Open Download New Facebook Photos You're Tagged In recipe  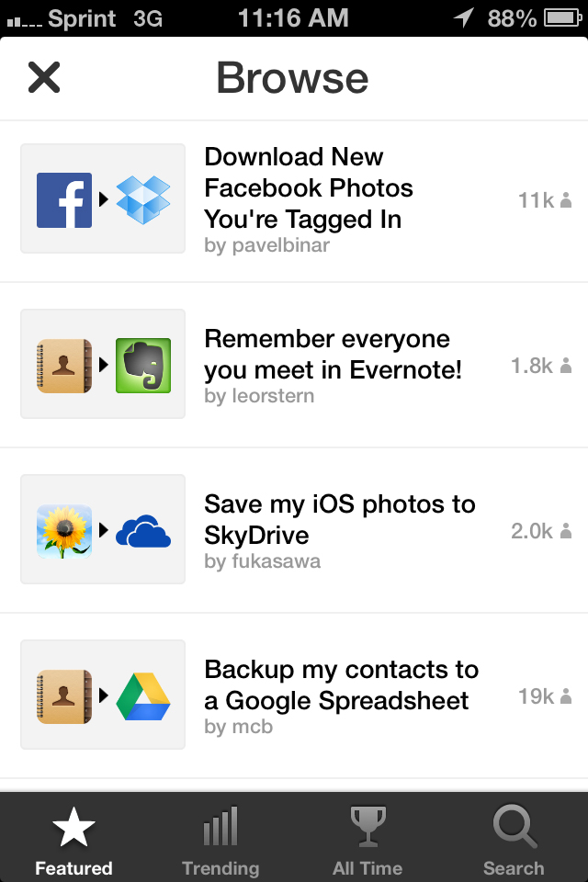point(294,201)
